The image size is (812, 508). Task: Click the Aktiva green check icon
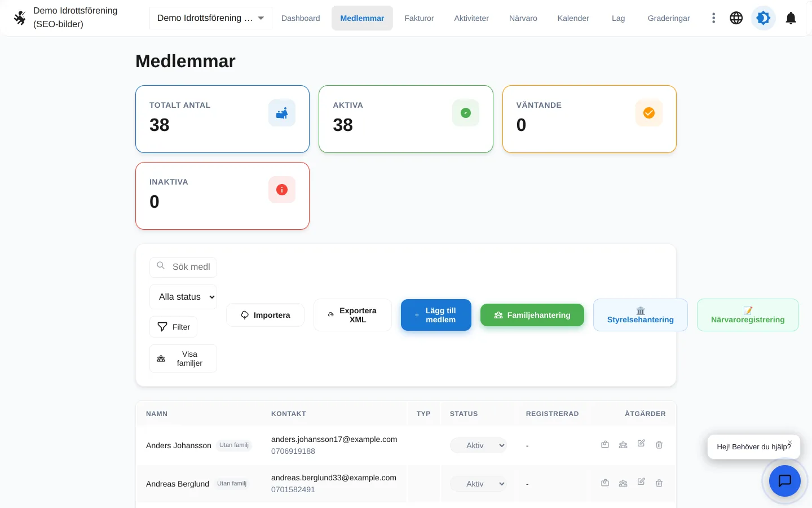tap(466, 113)
